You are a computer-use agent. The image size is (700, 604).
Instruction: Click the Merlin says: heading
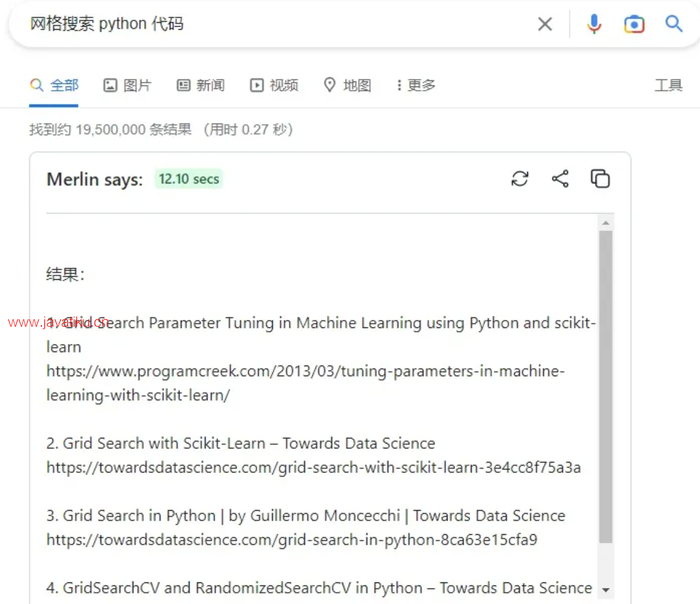point(94,179)
